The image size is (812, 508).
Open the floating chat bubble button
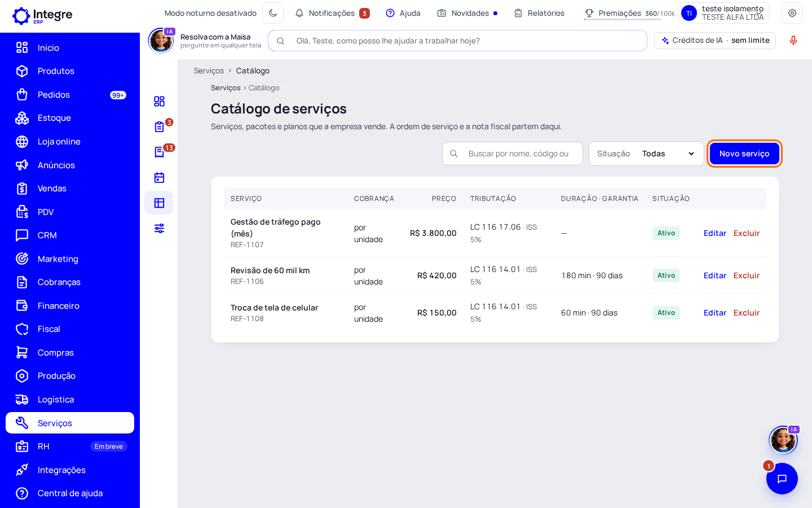tap(782, 479)
